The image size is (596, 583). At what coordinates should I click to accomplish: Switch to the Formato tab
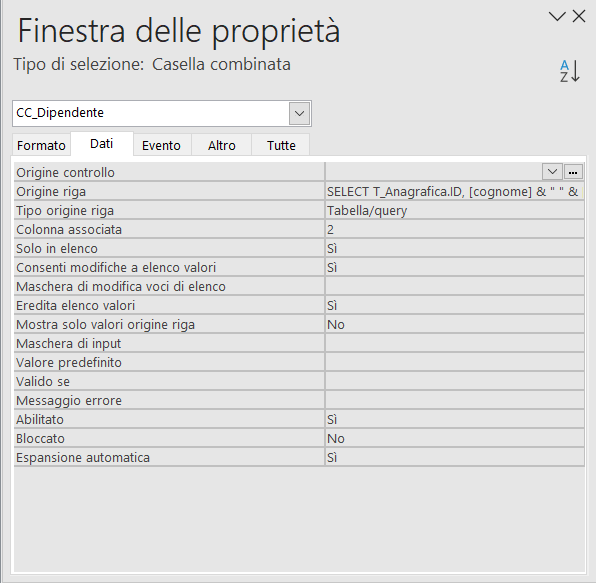41,145
